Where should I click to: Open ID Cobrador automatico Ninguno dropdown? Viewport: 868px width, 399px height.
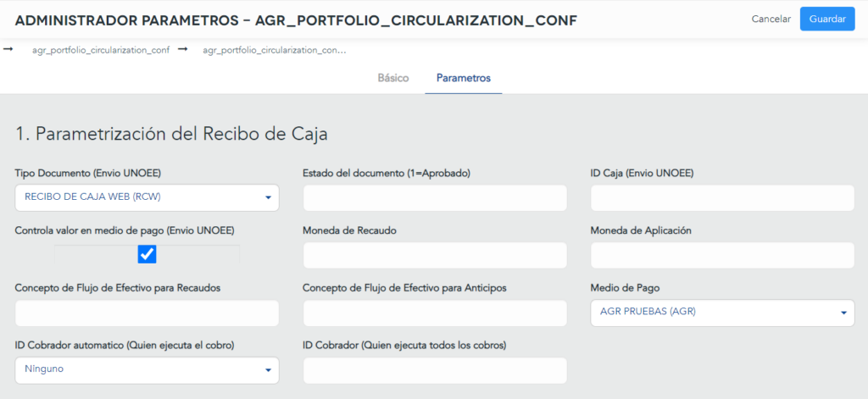147,369
